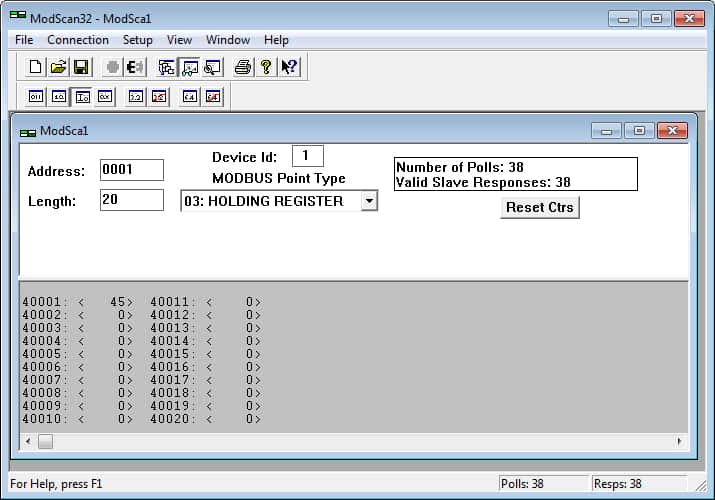Select register row 40007
715x500 pixels.
point(78,380)
